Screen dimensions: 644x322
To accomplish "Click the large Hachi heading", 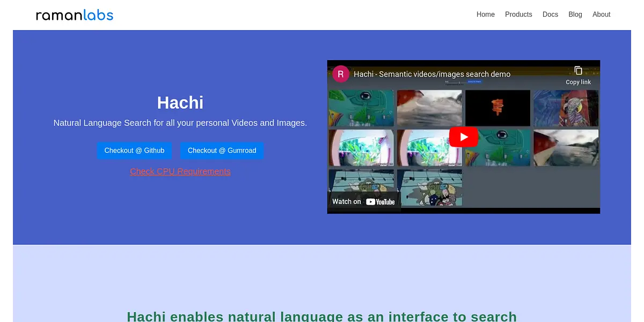I will click(x=180, y=103).
